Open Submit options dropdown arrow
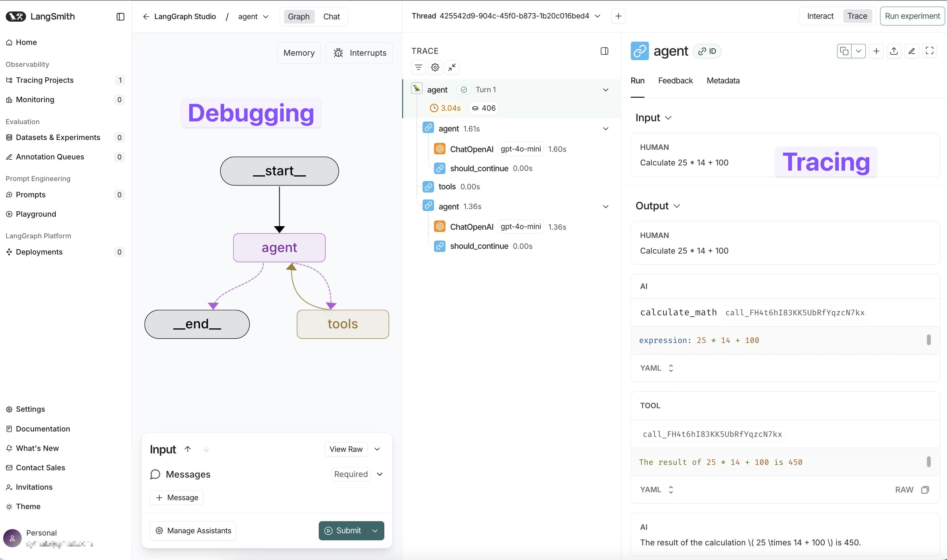The height and width of the screenshot is (560, 947). pos(375,530)
